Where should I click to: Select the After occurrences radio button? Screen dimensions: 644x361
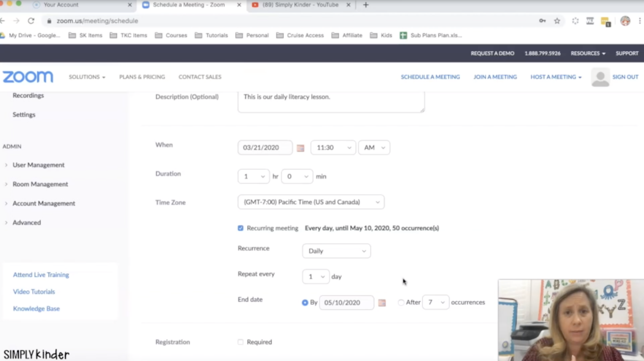(401, 302)
